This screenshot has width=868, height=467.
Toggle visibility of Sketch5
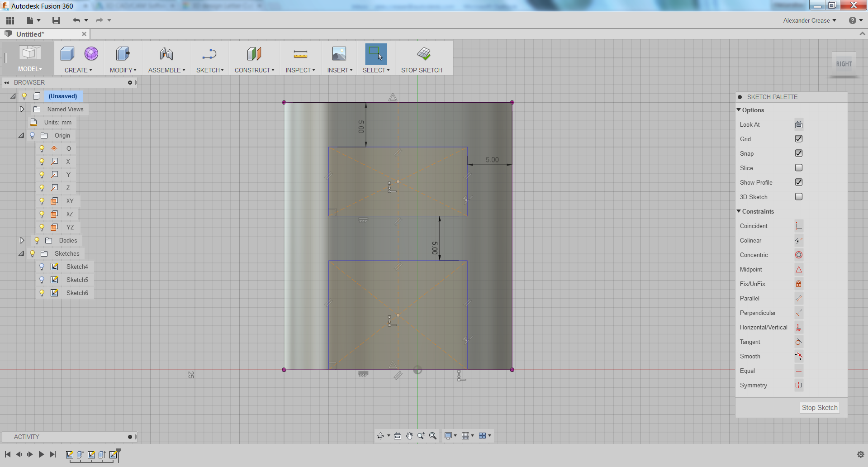pyautogui.click(x=42, y=280)
